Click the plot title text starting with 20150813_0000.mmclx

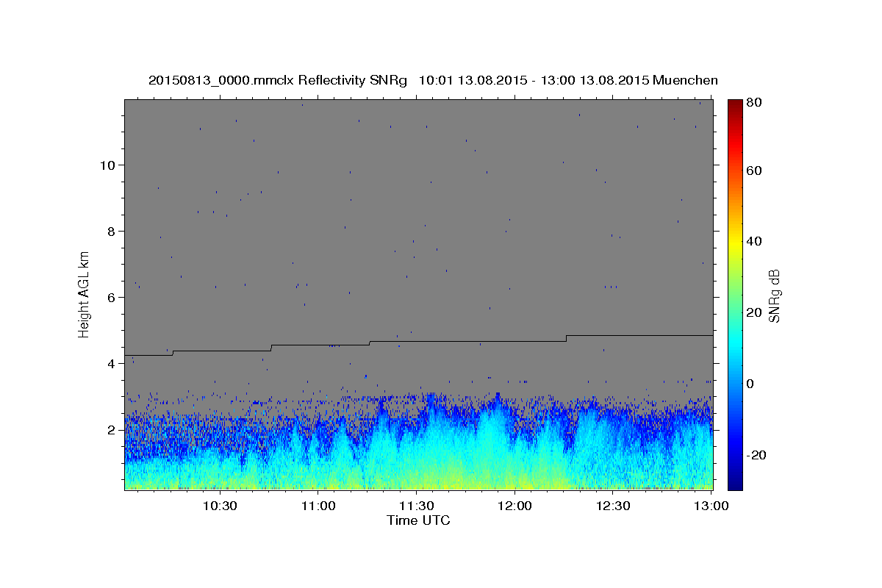point(433,80)
